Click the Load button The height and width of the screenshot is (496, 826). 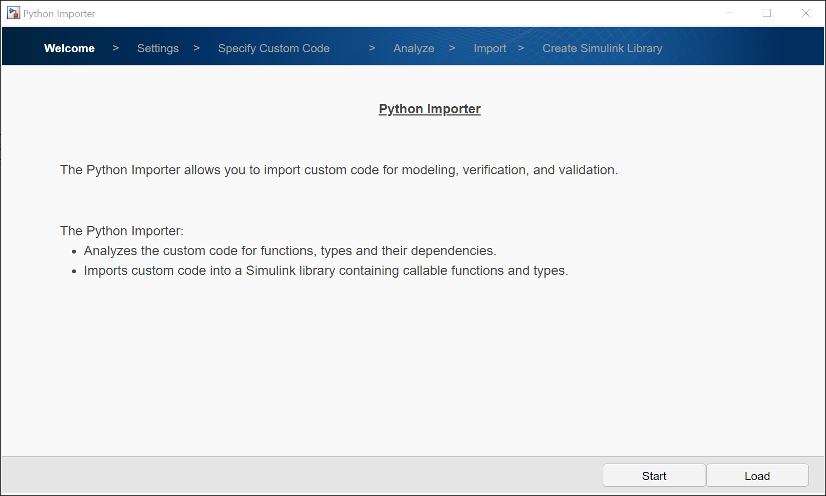point(757,476)
